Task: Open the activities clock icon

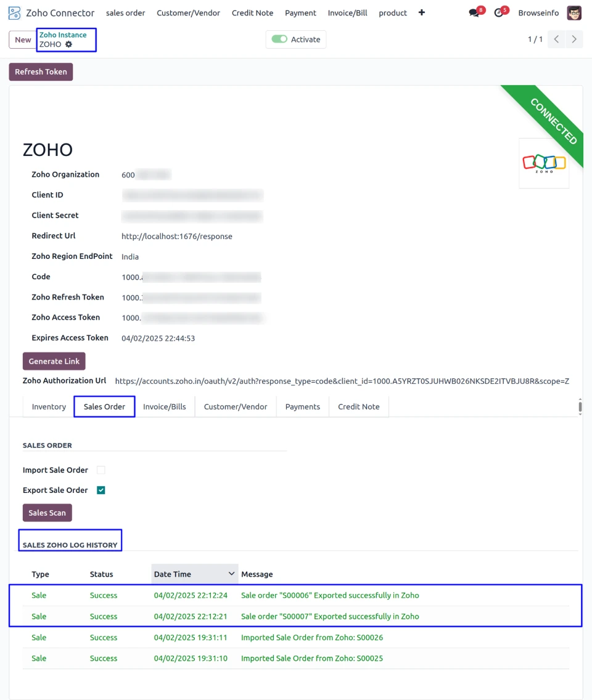Action: pos(499,13)
